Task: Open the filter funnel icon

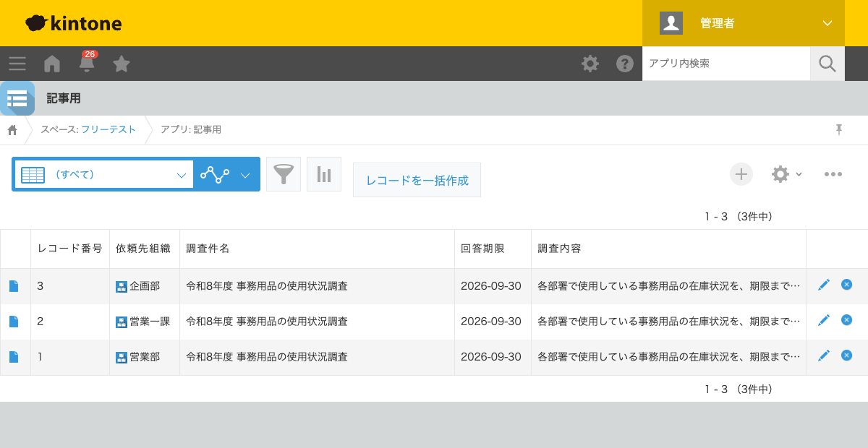Action: tap(284, 174)
